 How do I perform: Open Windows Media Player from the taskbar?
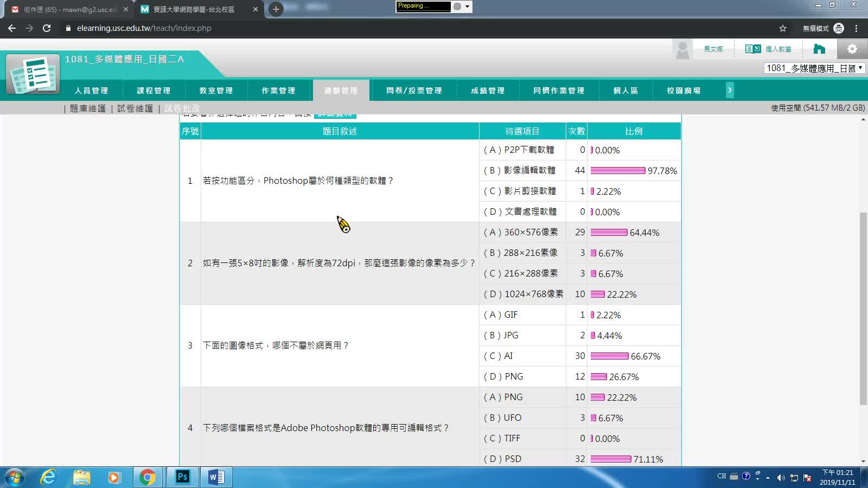[x=114, y=477]
